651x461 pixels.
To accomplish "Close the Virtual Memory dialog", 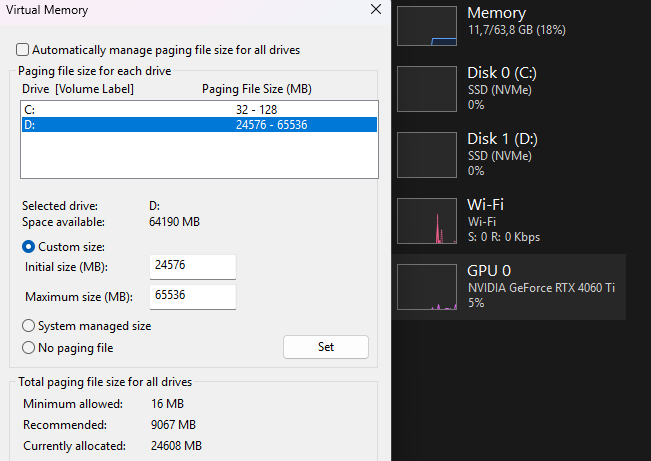I will [x=375, y=10].
